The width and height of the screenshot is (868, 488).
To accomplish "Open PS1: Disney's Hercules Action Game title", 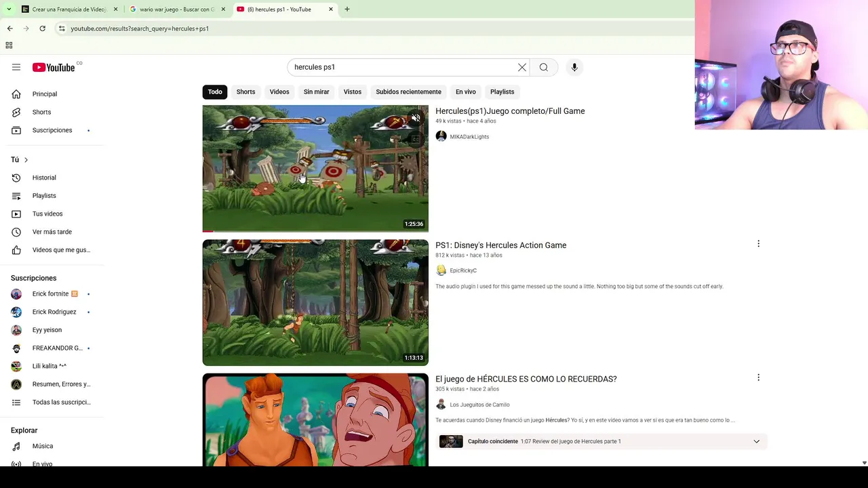I will (500, 245).
